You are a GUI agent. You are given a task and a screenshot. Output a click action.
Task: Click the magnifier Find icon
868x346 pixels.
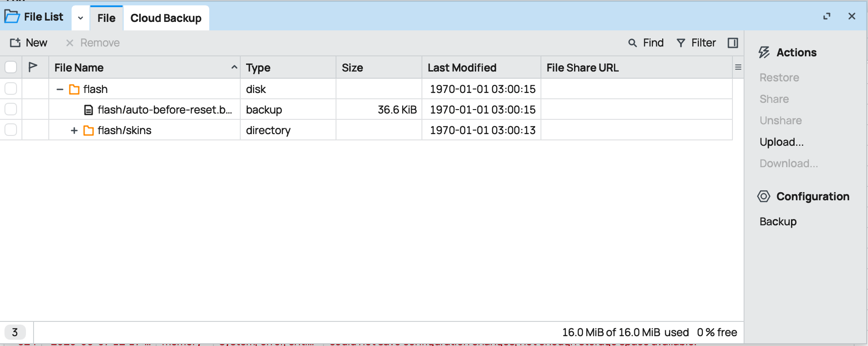pos(633,43)
